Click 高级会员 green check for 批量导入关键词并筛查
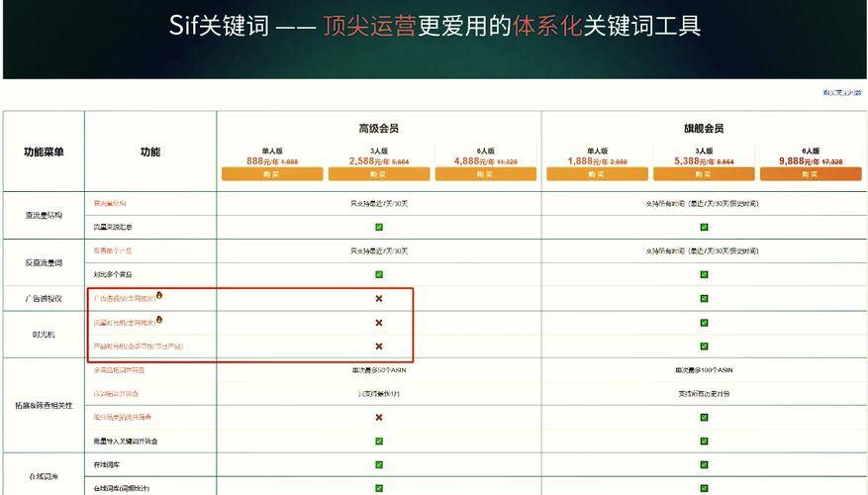868x495 pixels. point(379,442)
